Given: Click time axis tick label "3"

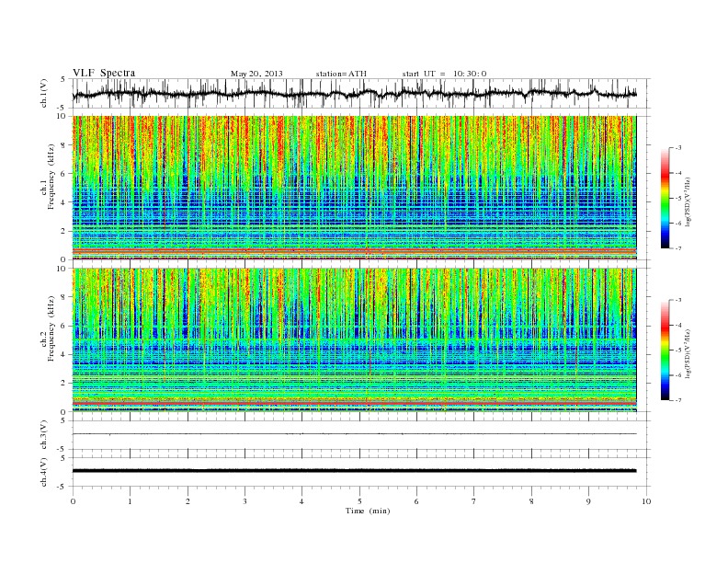Looking at the screenshot, I should (245, 501).
